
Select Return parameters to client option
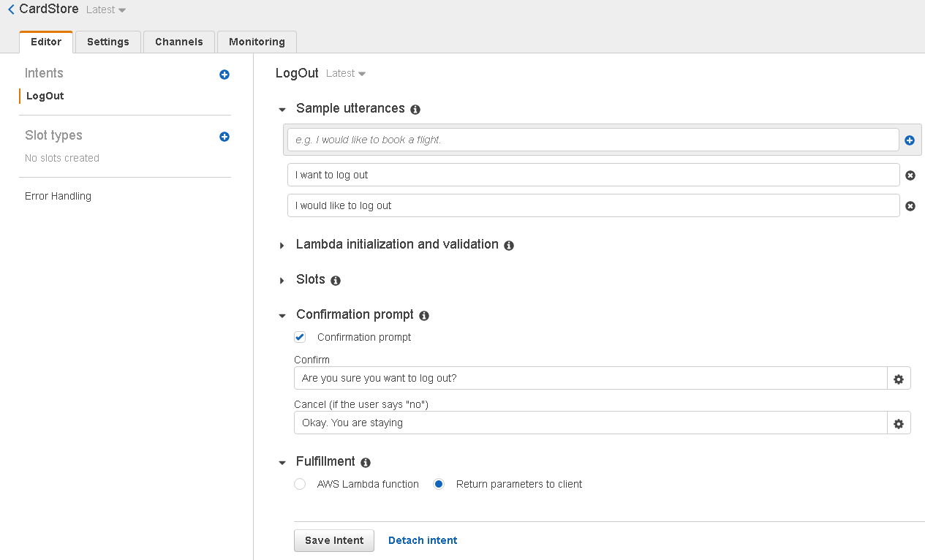click(x=439, y=484)
